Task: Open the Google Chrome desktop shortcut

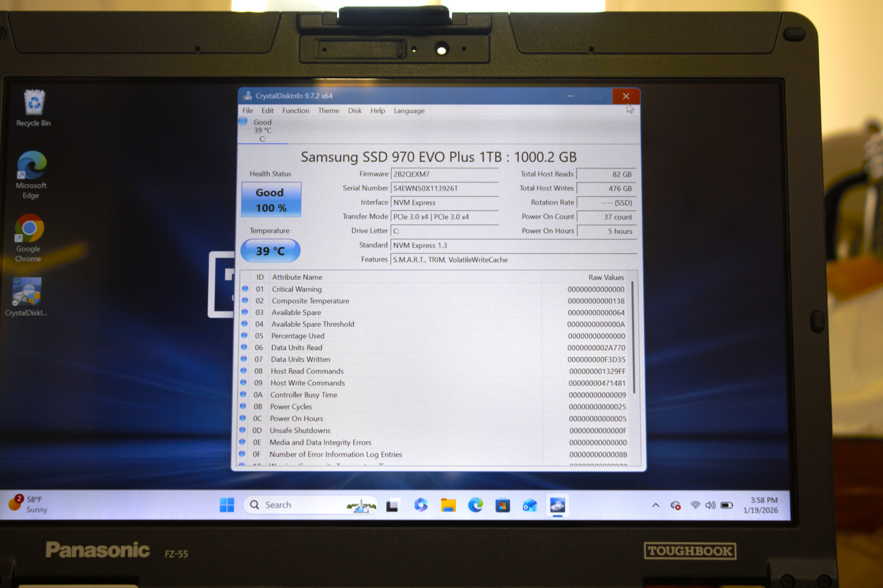Action: [29, 238]
